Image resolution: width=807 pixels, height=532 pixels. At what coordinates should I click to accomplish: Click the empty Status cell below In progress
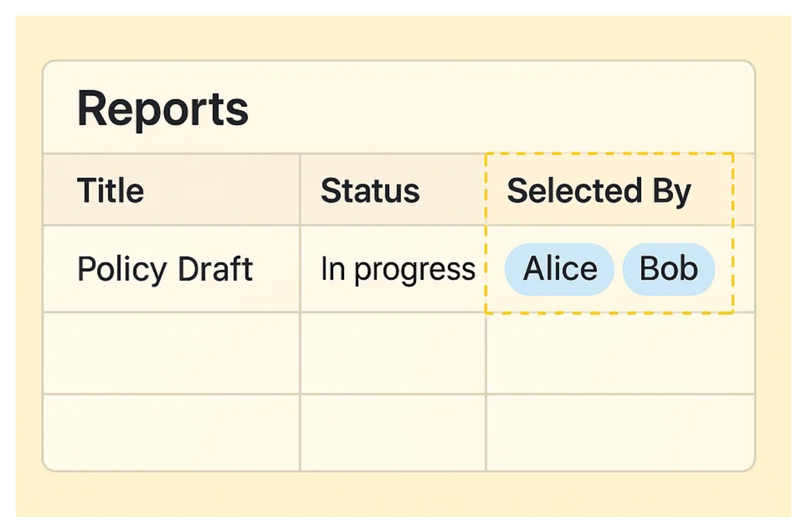(x=393, y=353)
